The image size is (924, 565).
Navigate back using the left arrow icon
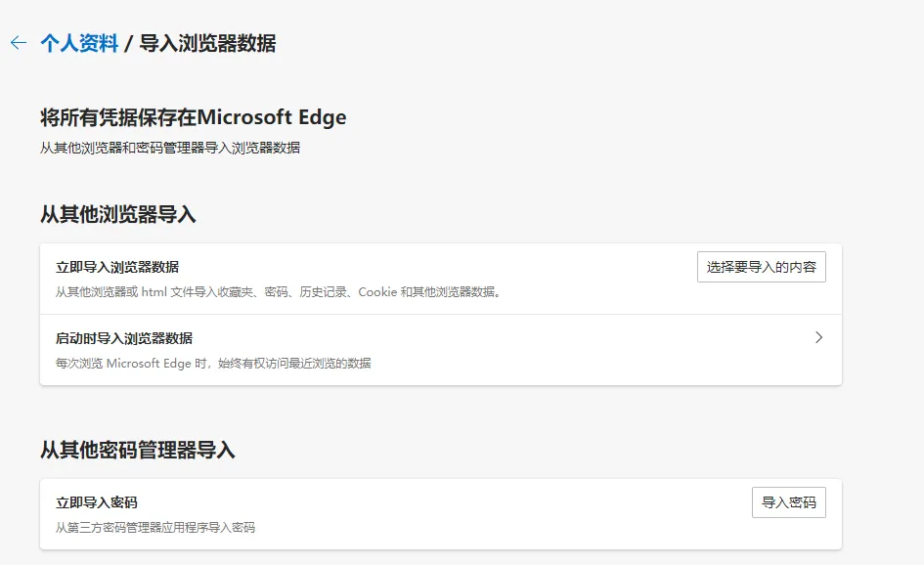[19, 43]
